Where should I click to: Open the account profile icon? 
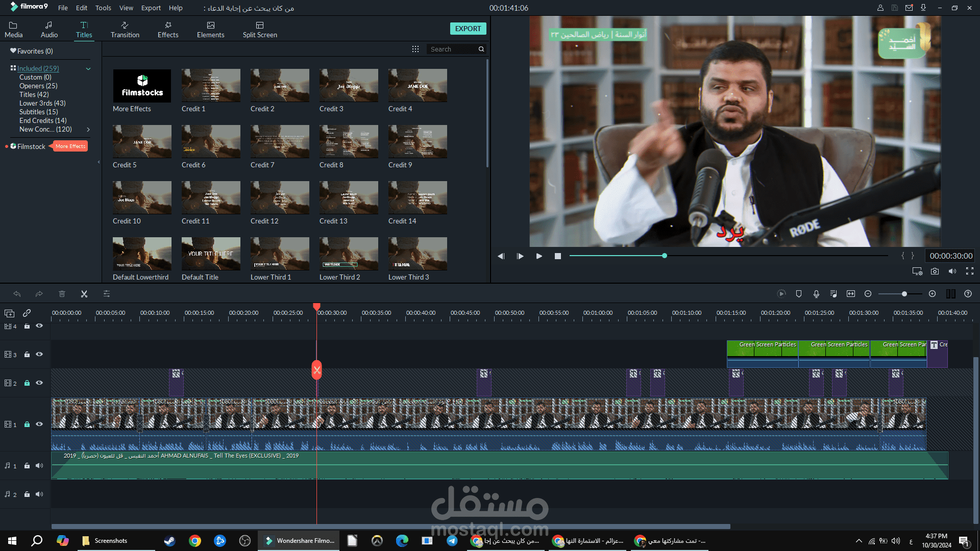880,8
